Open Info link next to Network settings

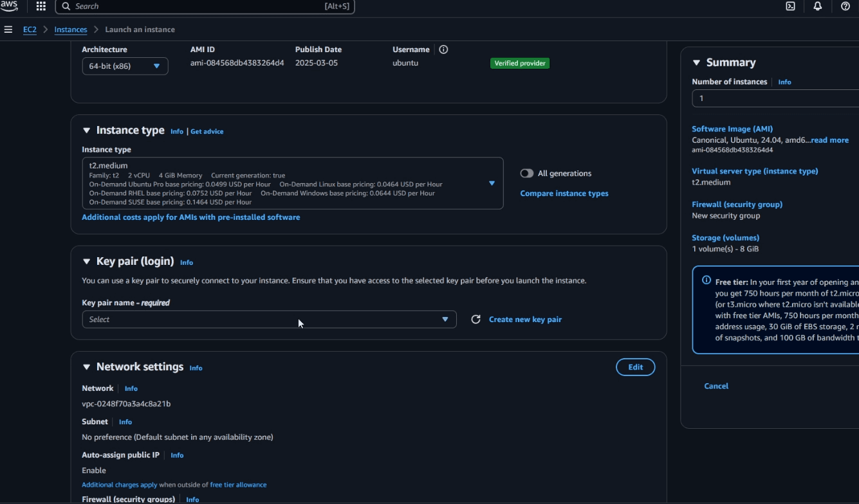[x=196, y=368]
